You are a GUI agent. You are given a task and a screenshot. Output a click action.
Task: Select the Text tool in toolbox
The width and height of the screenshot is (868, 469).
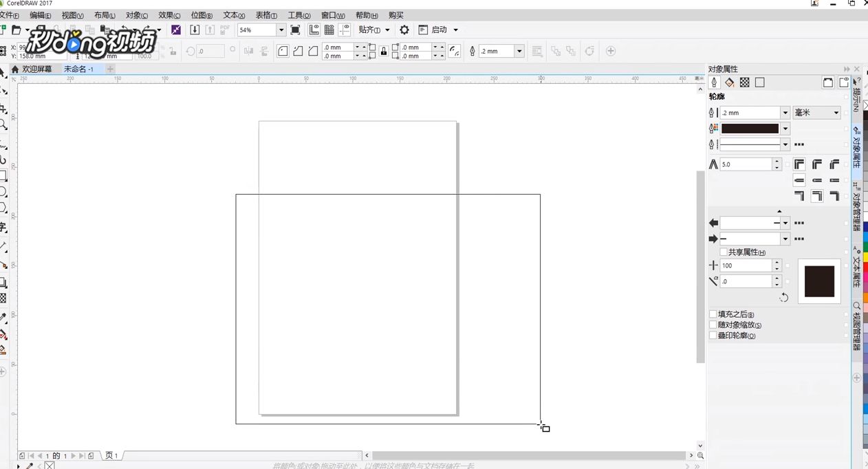click(3, 228)
